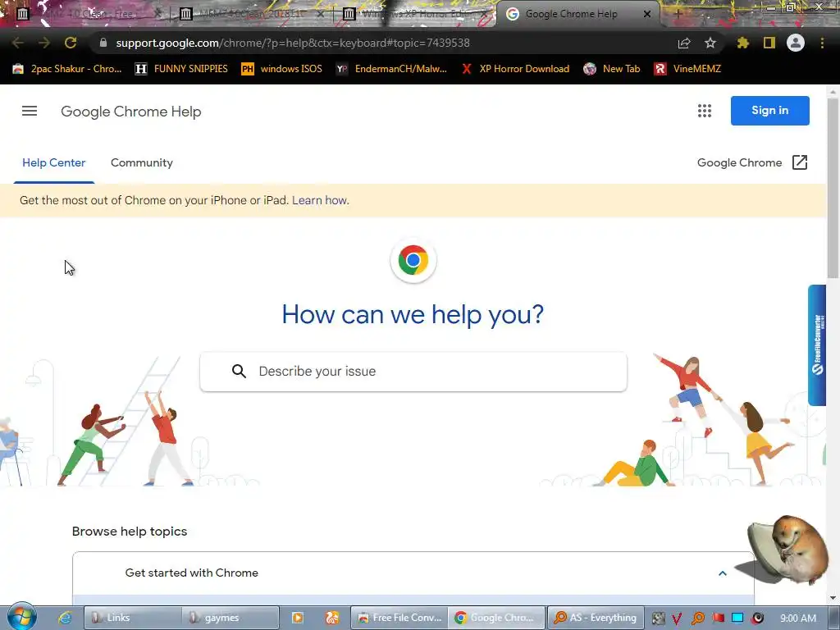840x630 pixels.
Task: Click the page vertical scrollbar thumb
Action: click(833, 188)
